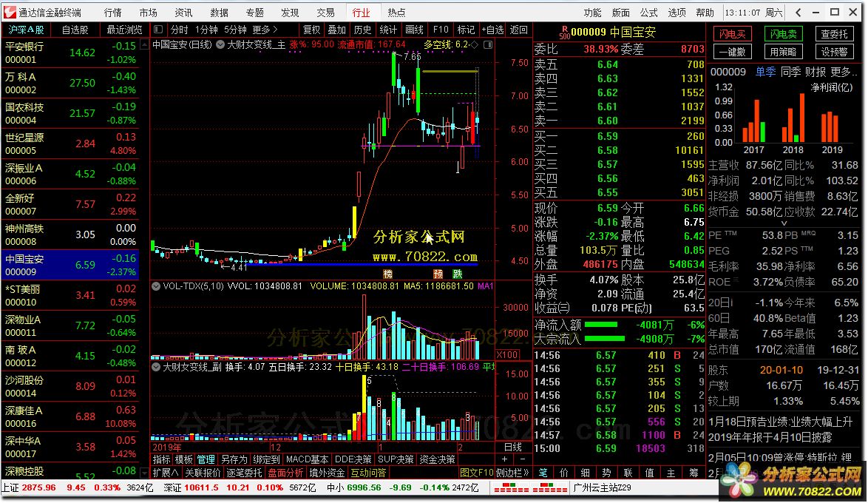The width and height of the screenshot is (868, 503).
Task: Switch to the 自选股 tab
Action: click(75, 30)
